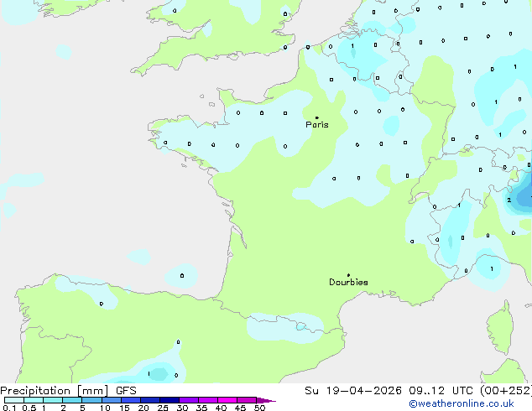532x411 pixels.
Task: Click the 2 mm value over northern Italy
Action: [x=509, y=200]
